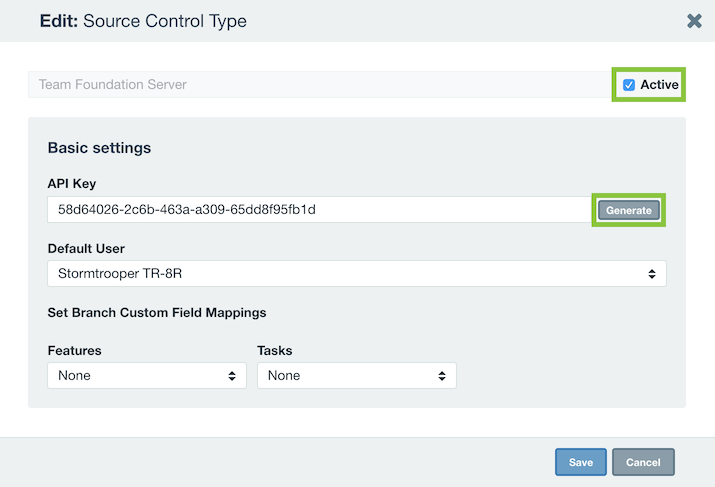Click the Default User dropdown arrows icon
715x487 pixels.
click(x=652, y=274)
